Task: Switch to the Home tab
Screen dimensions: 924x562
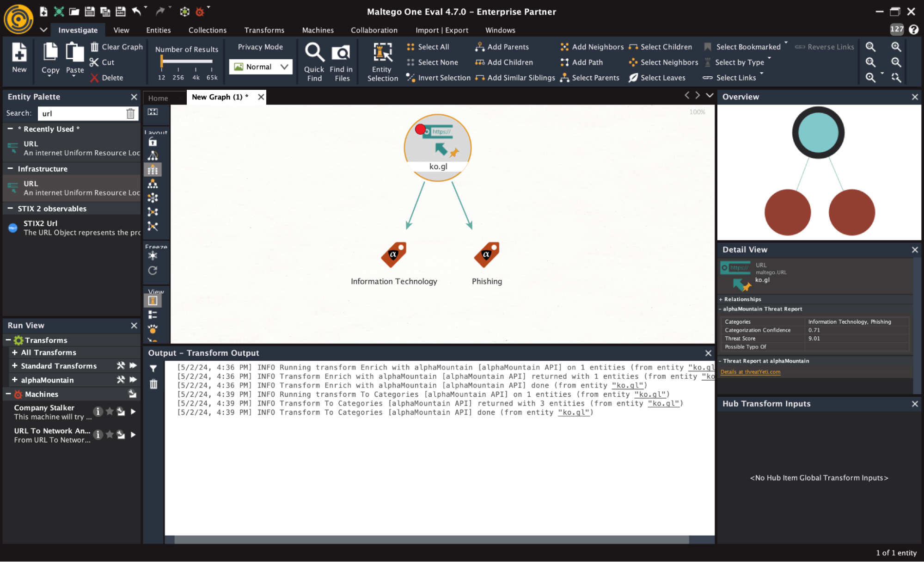Action: pyautogui.click(x=158, y=98)
